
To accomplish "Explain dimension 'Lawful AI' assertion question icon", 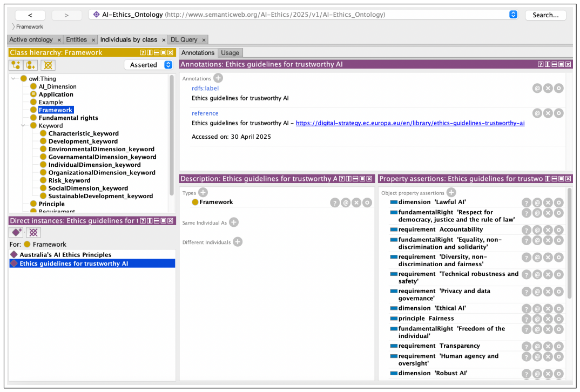I will (527, 202).
